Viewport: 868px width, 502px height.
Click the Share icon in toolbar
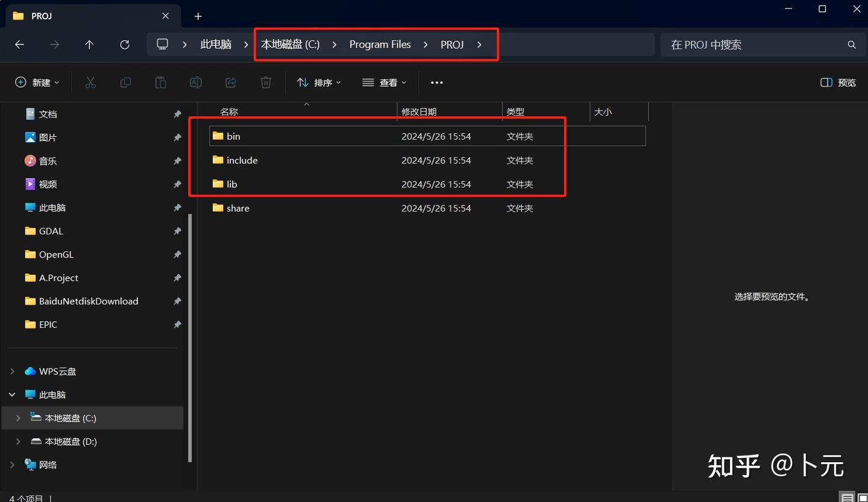pyautogui.click(x=231, y=83)
